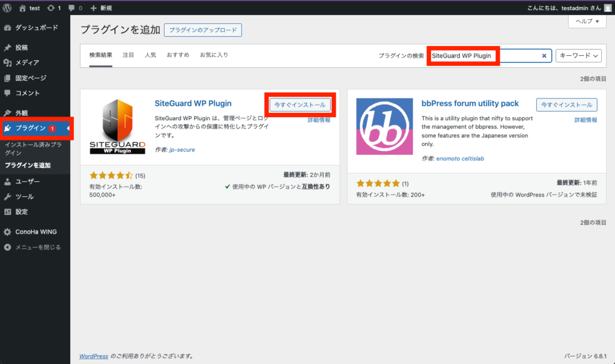Open the test site home icon
Screen dimensions: 615x364
(22, 8)
